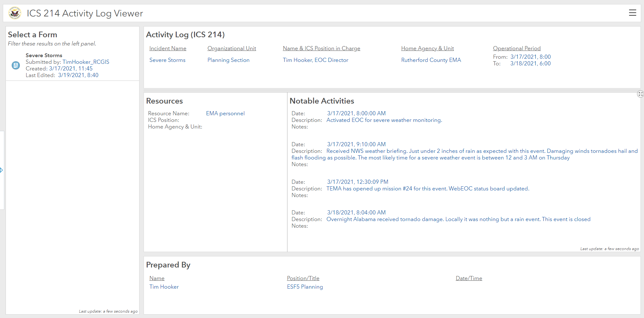Image resolution: width=644 pixels, height=318 pixels.
Task: Click the ICS 214 Activity Log Viewer title
Action: point(85,13)
